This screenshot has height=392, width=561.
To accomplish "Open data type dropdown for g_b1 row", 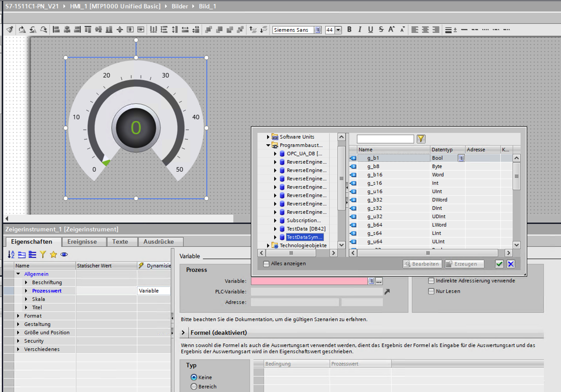I will [x=461, y=158].
